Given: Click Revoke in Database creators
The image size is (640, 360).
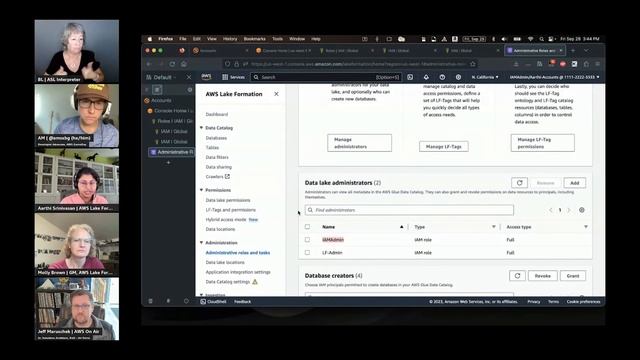Looking at the screenshot, I should pos(542,276).
